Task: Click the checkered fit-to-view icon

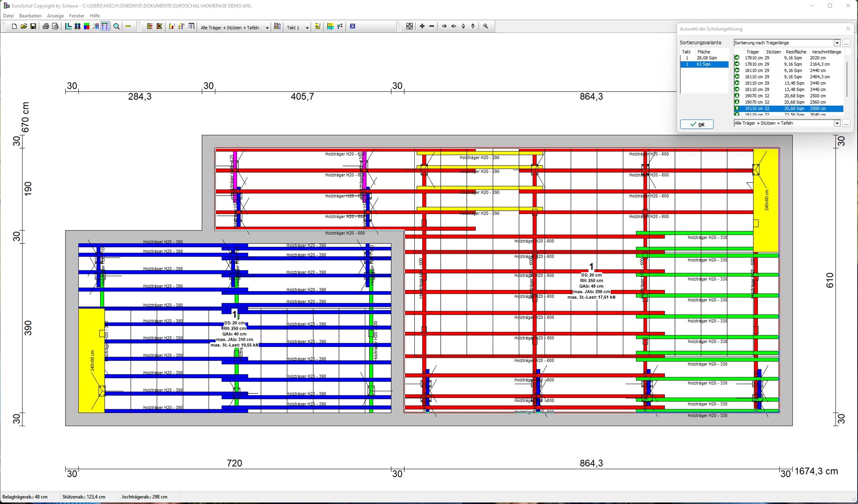Action: tap(409, 26)
